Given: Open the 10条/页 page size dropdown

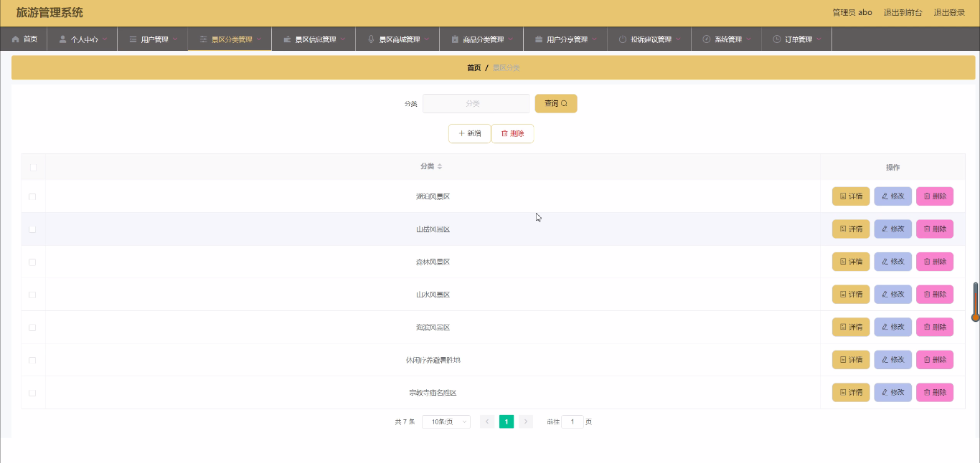Looking at the screenshot, I should (x=446, y=422).
